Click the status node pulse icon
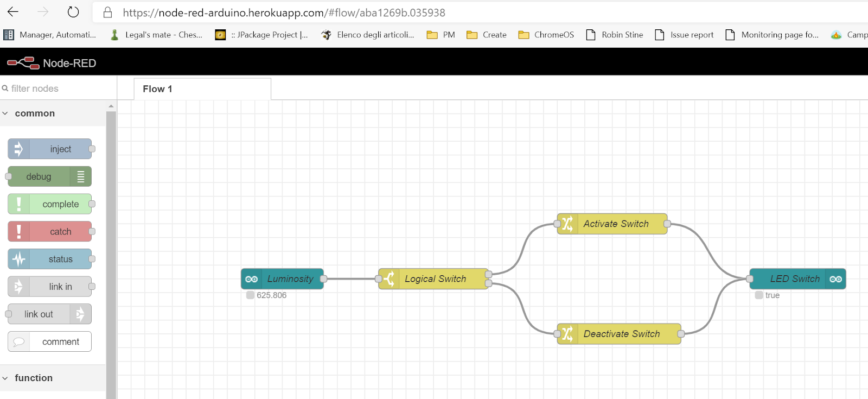 click(x=18, y=259)
